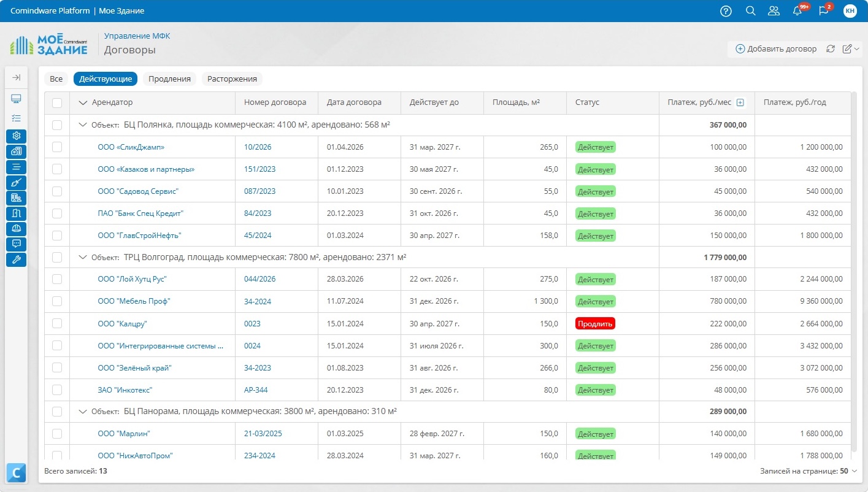Click the Добавить договор button
Screen dimensions: 868x492
pos(776,49)
